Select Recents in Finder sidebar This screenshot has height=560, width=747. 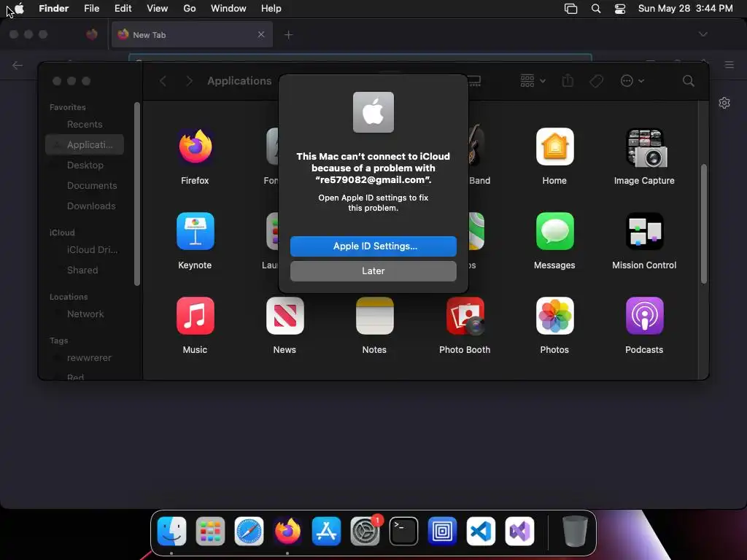coord(85,124)
